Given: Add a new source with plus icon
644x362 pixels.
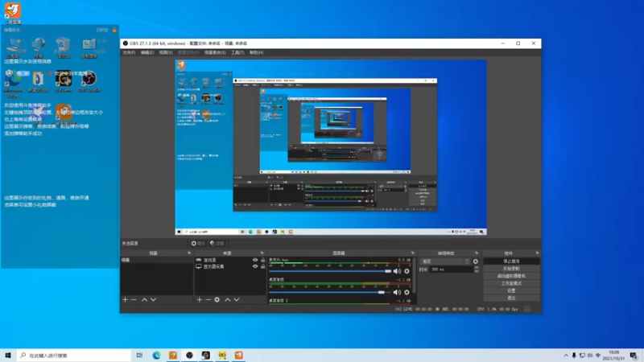Looking at the screenshot, I should click(x=199, y=299).
